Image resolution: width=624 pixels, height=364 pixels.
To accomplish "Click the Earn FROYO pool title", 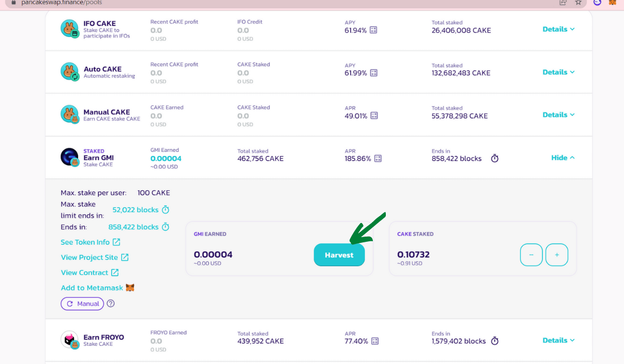I will [x=104, y=337].
